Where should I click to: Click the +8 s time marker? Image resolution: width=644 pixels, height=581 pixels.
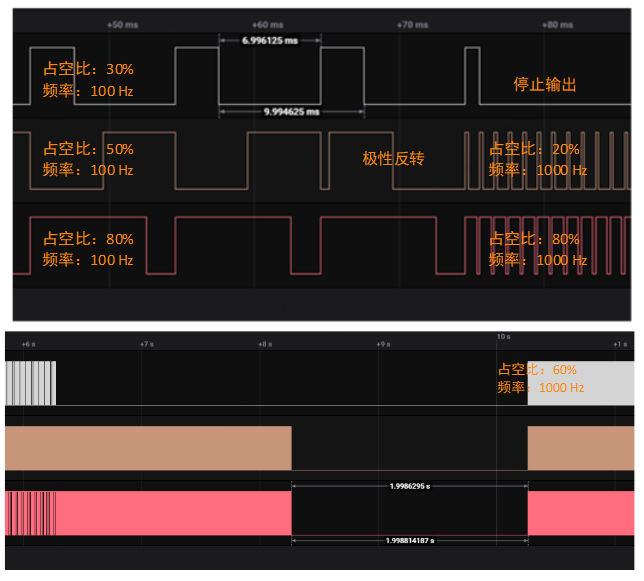[263, 343]
